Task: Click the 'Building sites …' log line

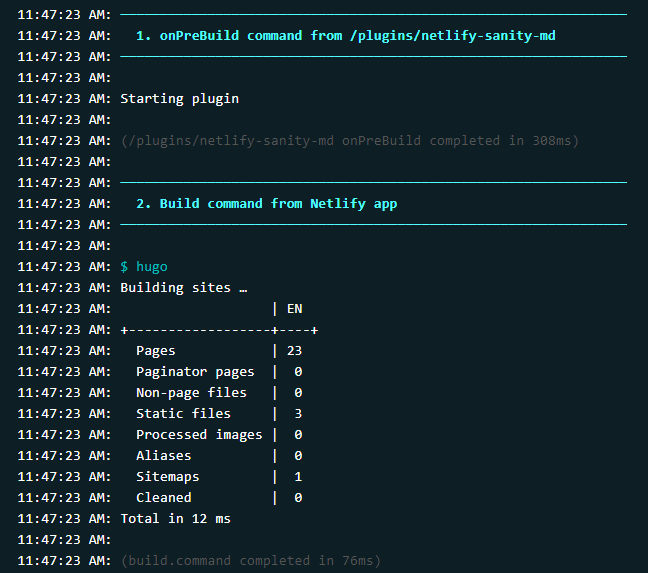Action: [x=184, y=288]
